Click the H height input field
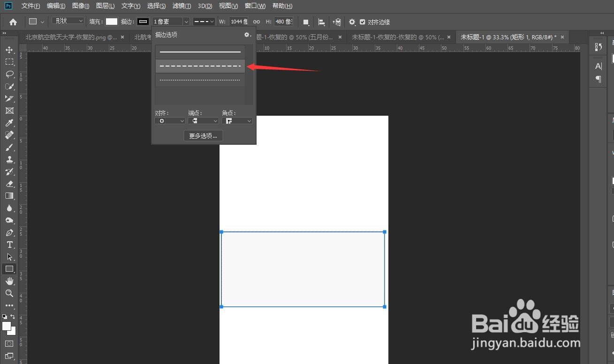614x364 pixels. pyautogui.click(x=284, y=22)
